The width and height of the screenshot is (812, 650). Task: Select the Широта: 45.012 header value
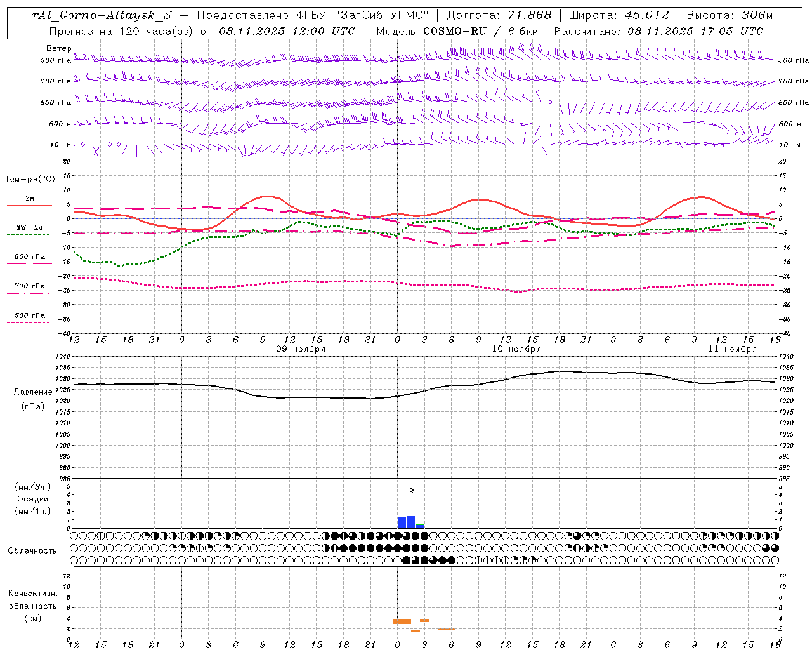[619, 15]
